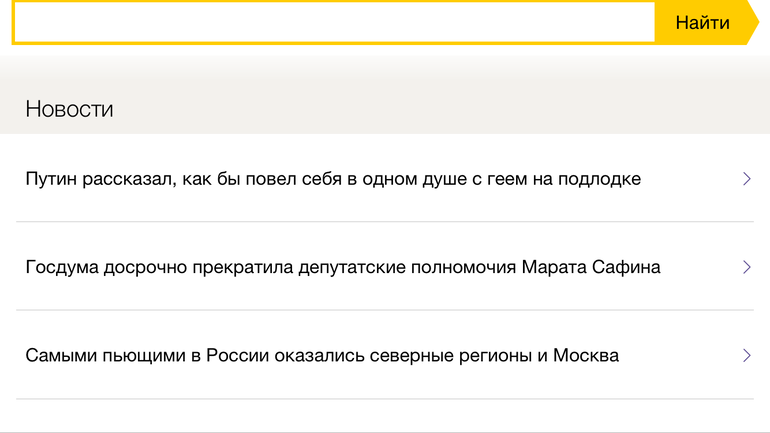Image resolution: width=770 pixels, height=433 pixels.
Task: Expand the северные регионы story arrow
Action: (x=746, y=355)
